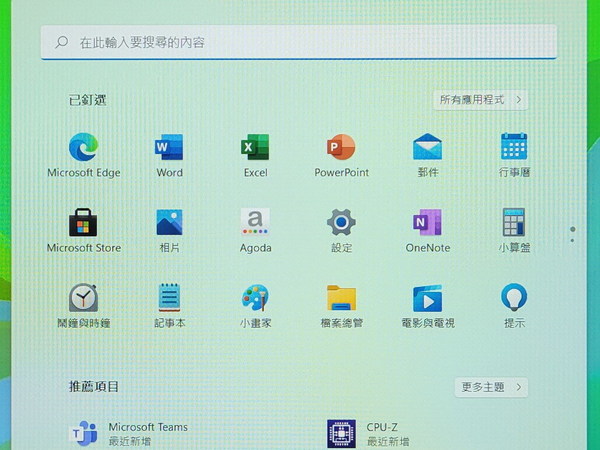The image size is (600, 450).
Task: Open 所有應用程式 all apps list
Action: click(481, 100)
